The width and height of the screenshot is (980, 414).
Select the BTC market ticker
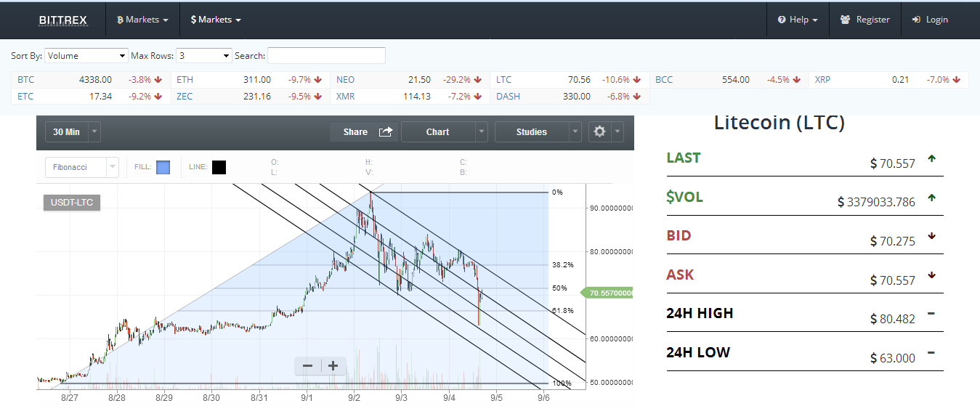pos(91,80)
